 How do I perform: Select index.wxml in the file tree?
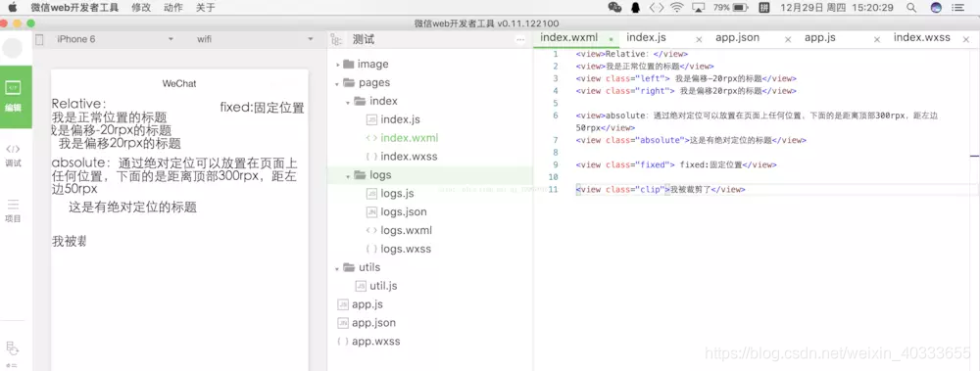click(x=410, y=138)
